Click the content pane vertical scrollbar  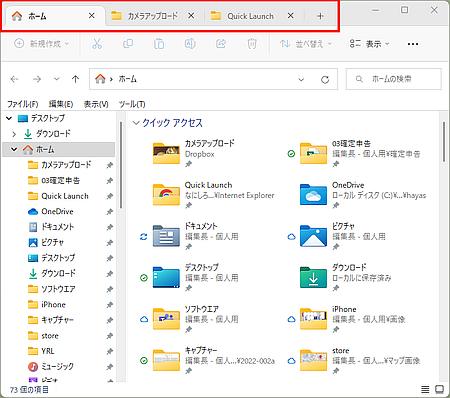444,142
